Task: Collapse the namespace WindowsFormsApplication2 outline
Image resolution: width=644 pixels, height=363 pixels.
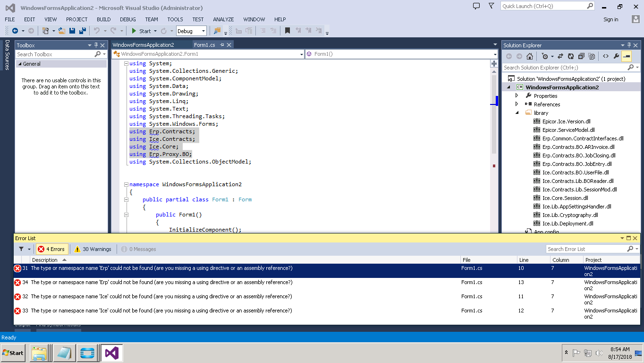Action: [126, 185]
